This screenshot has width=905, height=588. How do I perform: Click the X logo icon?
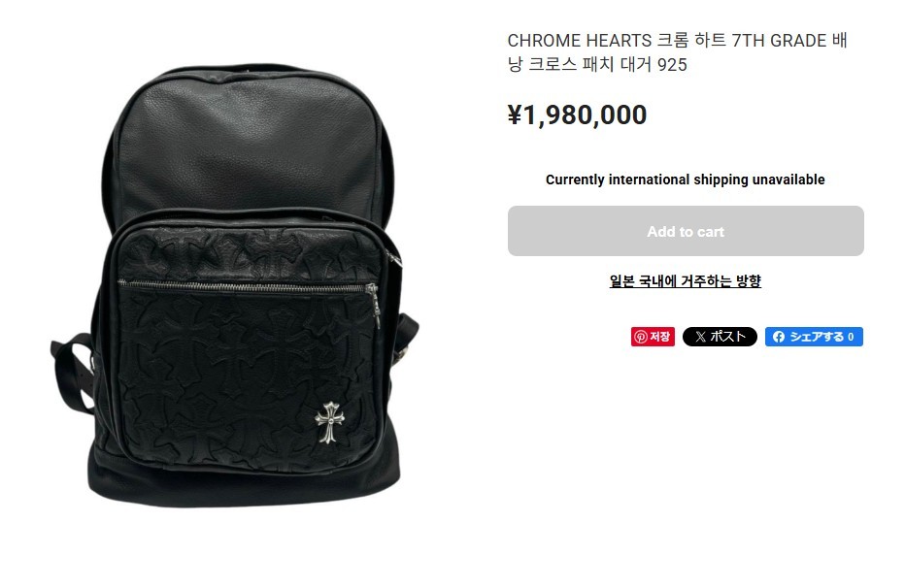(700, 337)
